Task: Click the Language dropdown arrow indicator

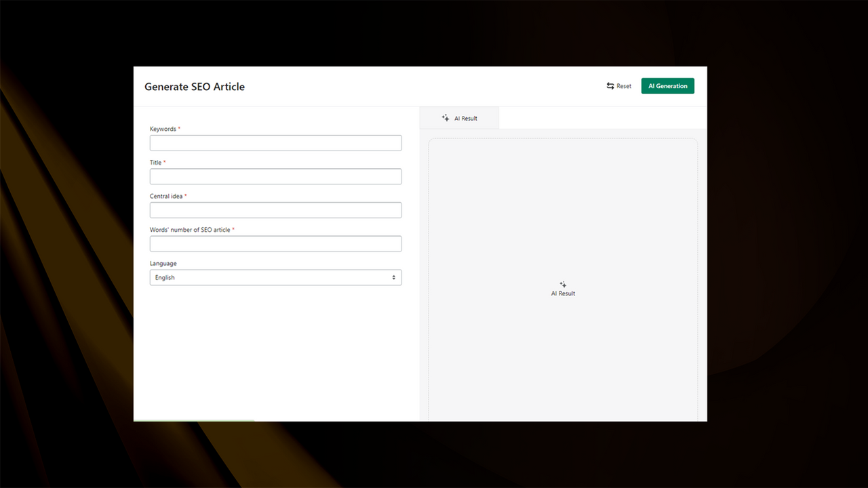Action: (x=393, y=277)
